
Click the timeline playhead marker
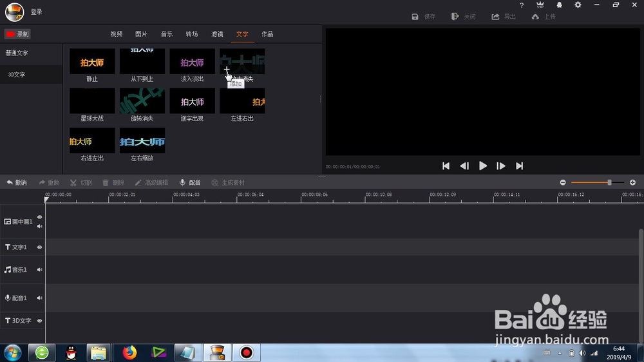(x=46, y=200)
